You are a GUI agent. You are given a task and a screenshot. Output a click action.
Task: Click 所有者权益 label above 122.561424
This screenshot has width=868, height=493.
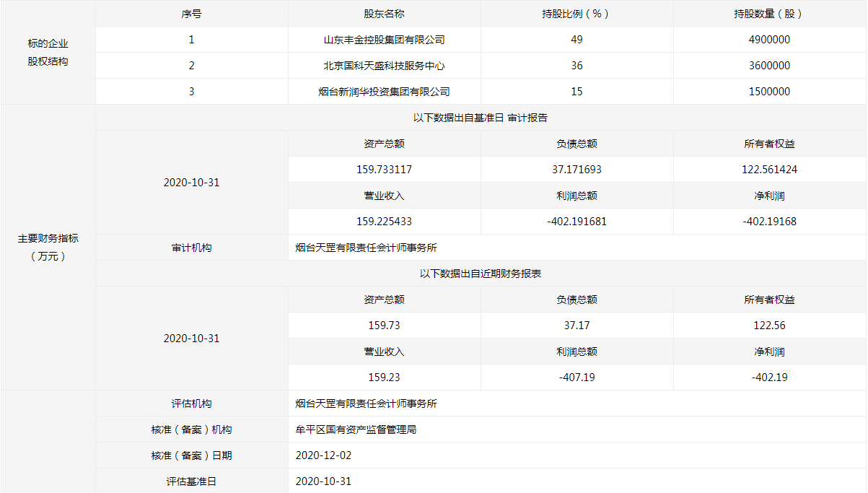pos(770,144)
